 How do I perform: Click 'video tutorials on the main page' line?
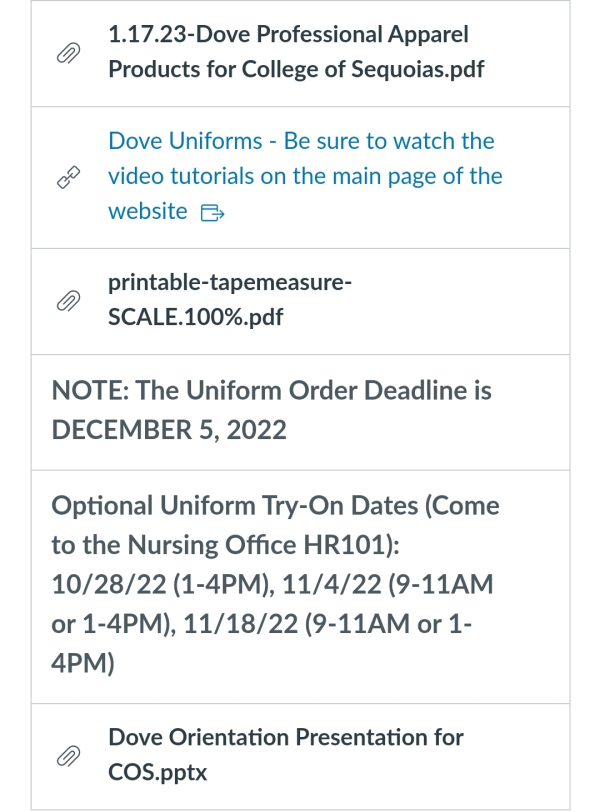coord(305,176)
